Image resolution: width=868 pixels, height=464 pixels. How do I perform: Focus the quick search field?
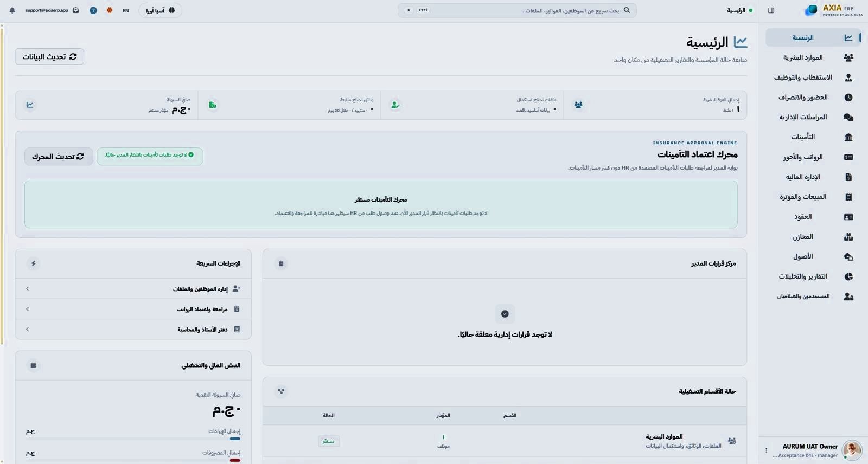coord(517,10)
